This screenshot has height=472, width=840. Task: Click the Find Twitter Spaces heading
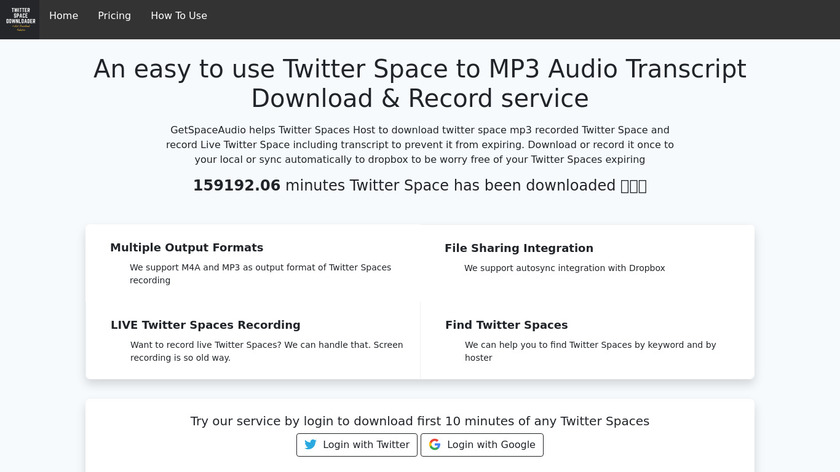pyautogui.click(x=506, y=325)
